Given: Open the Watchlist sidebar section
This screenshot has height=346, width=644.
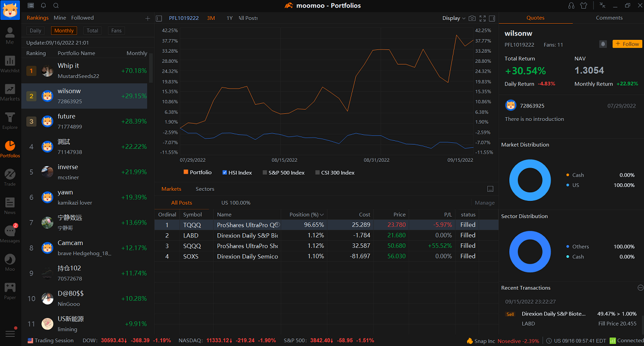Looking at the screenshot, I should [10, 63].
